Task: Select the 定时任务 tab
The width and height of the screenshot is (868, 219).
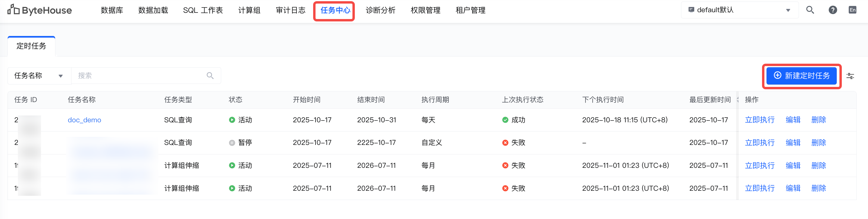Action: click(x=31, y=46)
